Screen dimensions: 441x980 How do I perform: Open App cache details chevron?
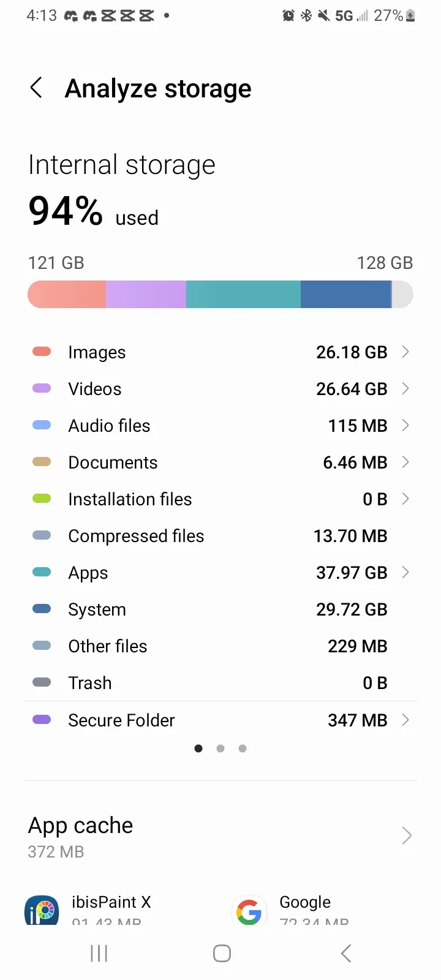coord(406,835)
